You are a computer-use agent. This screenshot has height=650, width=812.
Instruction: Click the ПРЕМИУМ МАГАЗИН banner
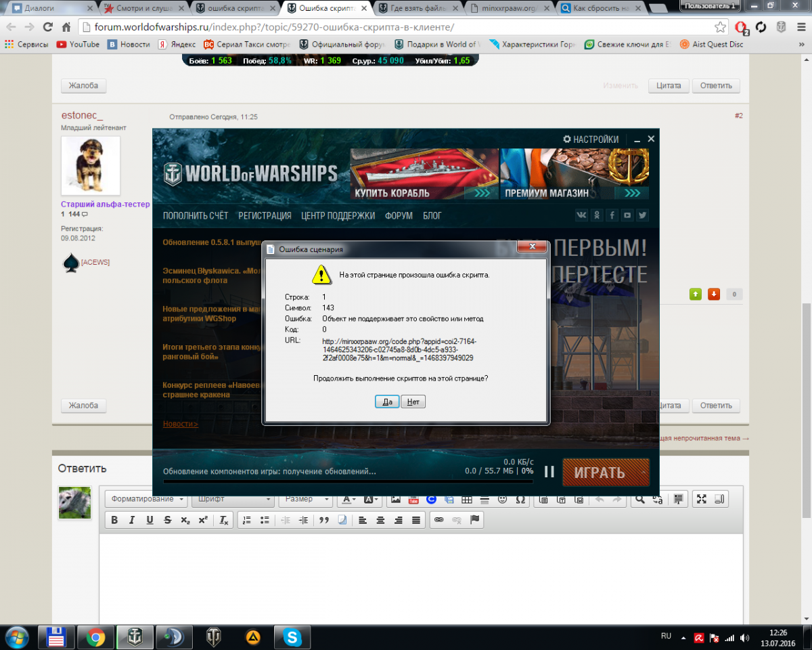(575, 174)
